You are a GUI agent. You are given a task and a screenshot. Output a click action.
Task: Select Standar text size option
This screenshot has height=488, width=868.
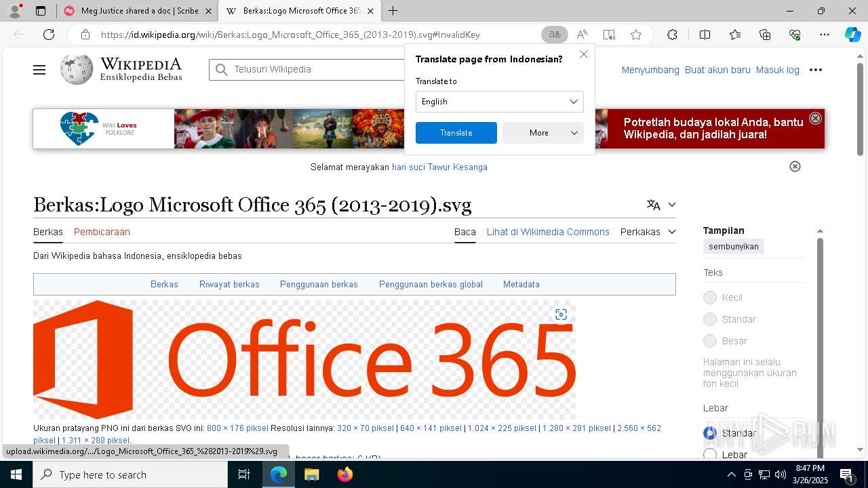(x=710, y=319)
